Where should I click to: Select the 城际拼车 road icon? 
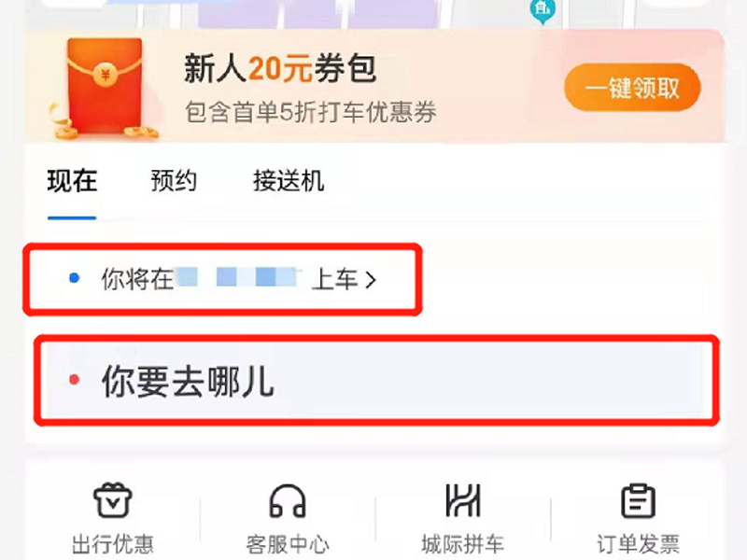point(462,500)
